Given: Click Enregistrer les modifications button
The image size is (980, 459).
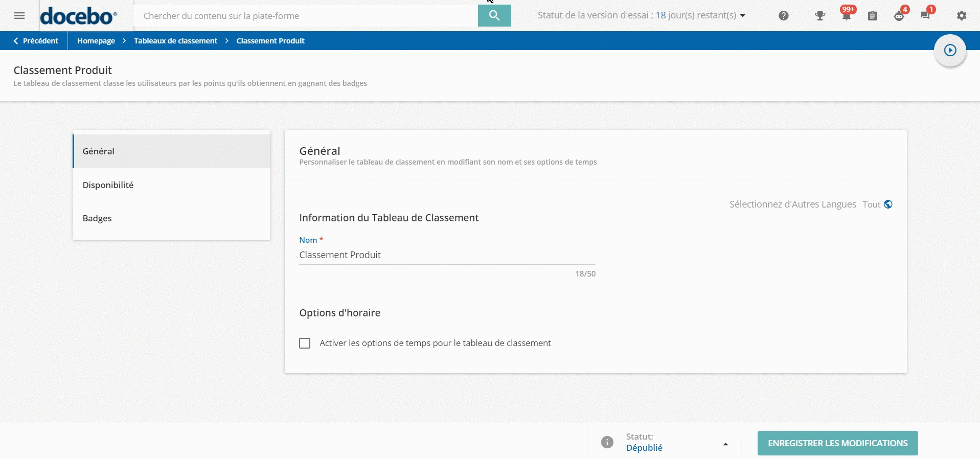Looking at the screenshot, I should [x=837, y=443].
